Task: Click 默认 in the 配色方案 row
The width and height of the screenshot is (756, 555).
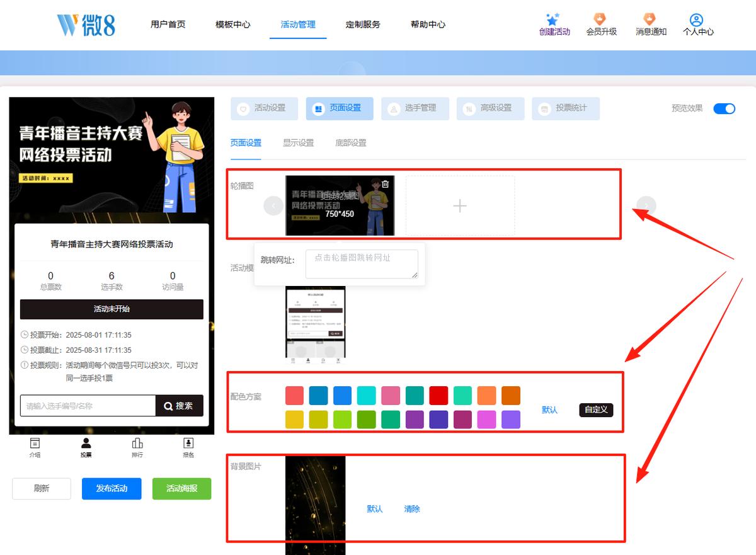Action: click(550, 409)
